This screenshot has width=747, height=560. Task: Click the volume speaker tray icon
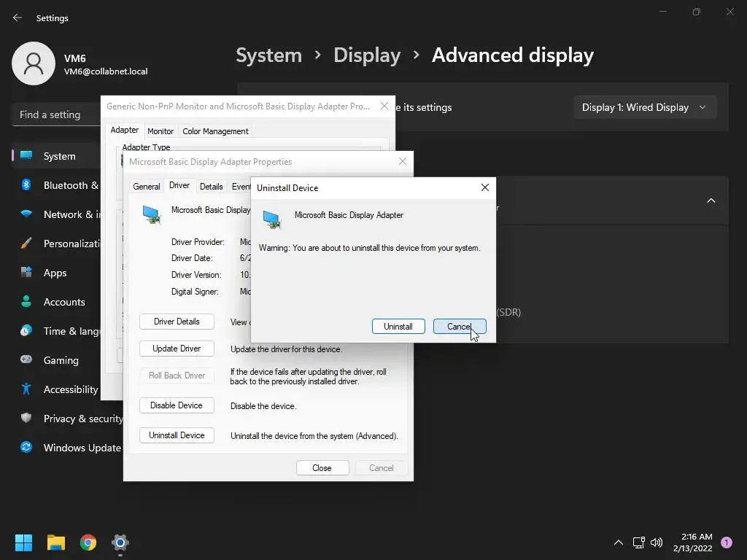tap(657, 542)
